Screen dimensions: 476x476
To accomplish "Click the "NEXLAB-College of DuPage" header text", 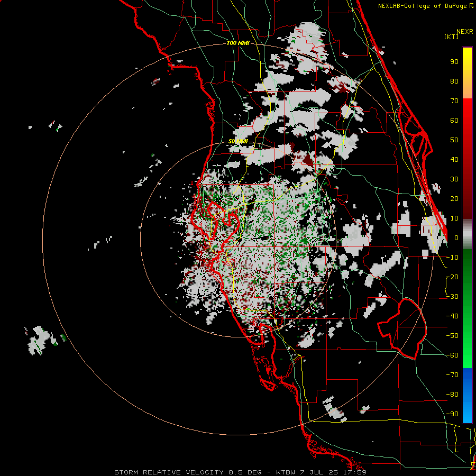I will point(422,6).
